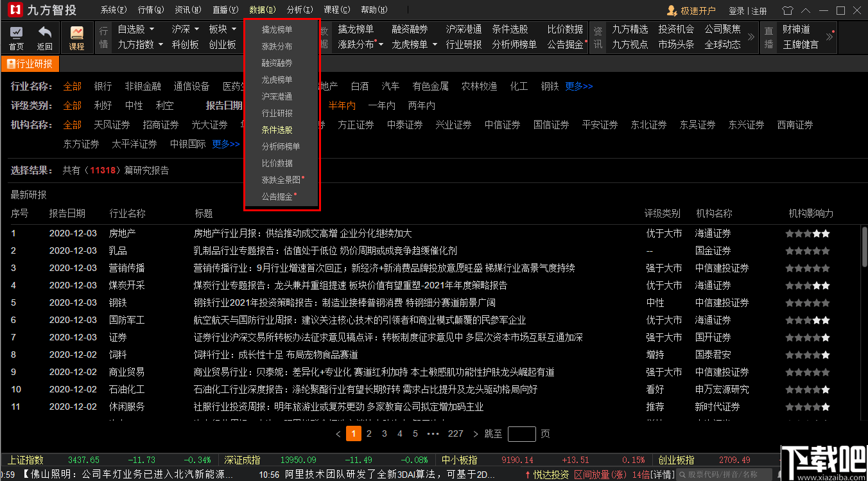Click the 极速开户 account icon
Image resolution: width=868 pixels, height=481 pixels.
[672, 10]
